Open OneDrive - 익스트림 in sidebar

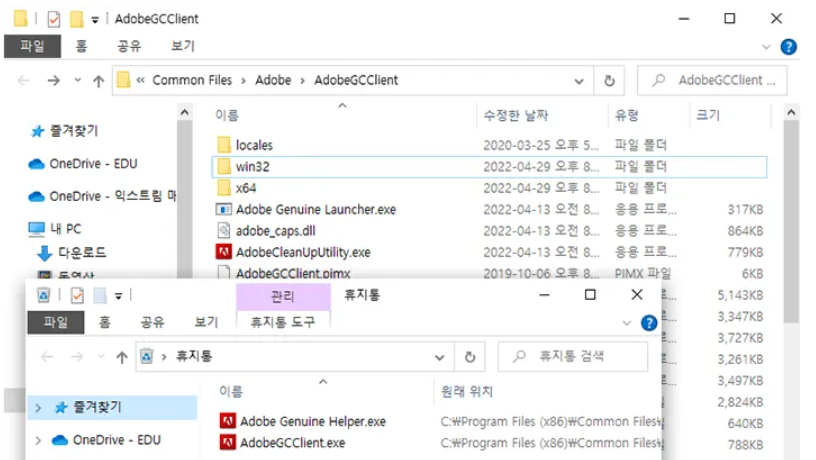(103, 197)
